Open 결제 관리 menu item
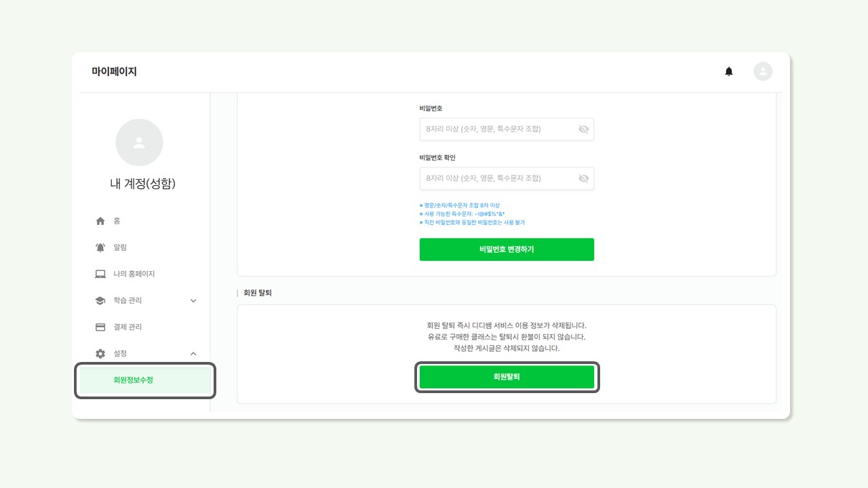 coord(128,327)
